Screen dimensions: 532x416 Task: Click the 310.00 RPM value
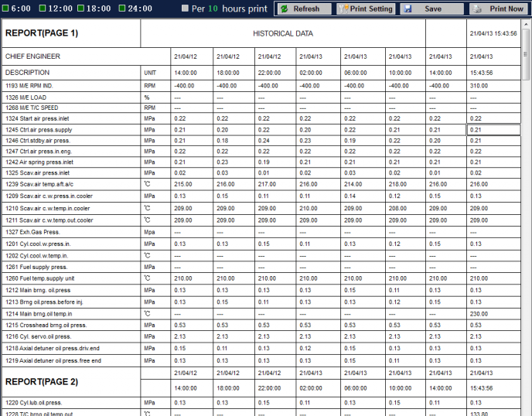[x=479, y=86]
